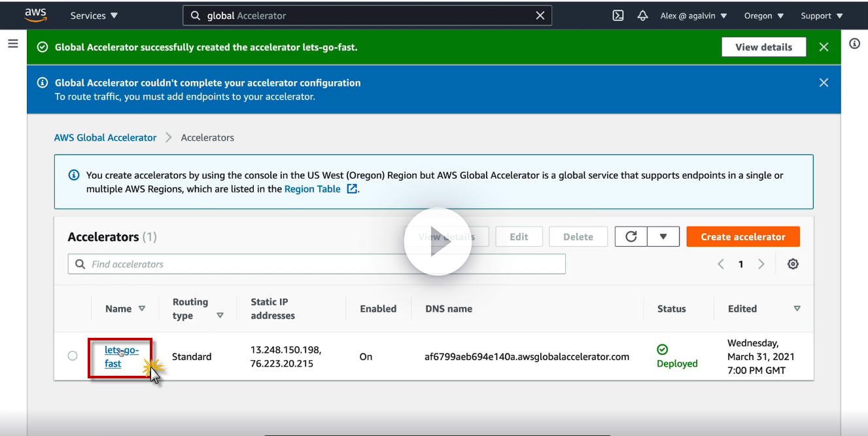Open the Services dropdown menu
868x436 pixels.
[x=94, y=16]
